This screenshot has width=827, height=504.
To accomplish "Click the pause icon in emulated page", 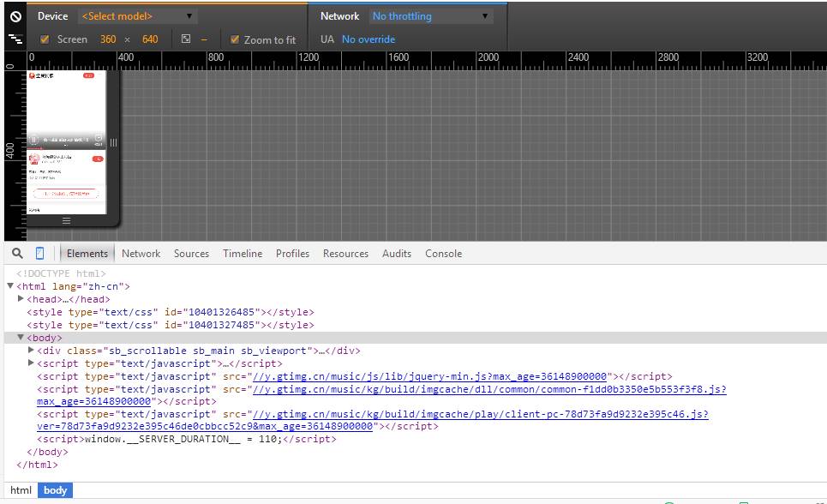I will click(x=33, y=140).
